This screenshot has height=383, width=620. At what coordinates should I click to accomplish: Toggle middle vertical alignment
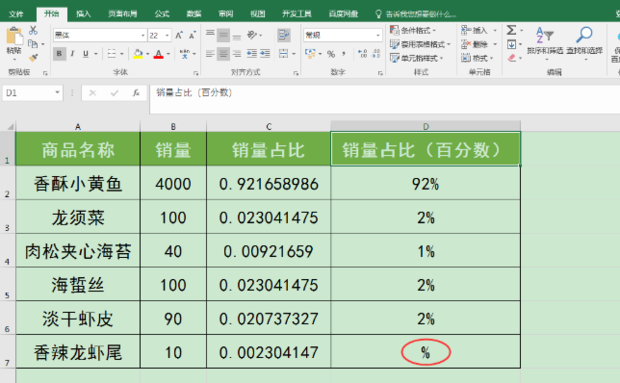pos(223,36)
